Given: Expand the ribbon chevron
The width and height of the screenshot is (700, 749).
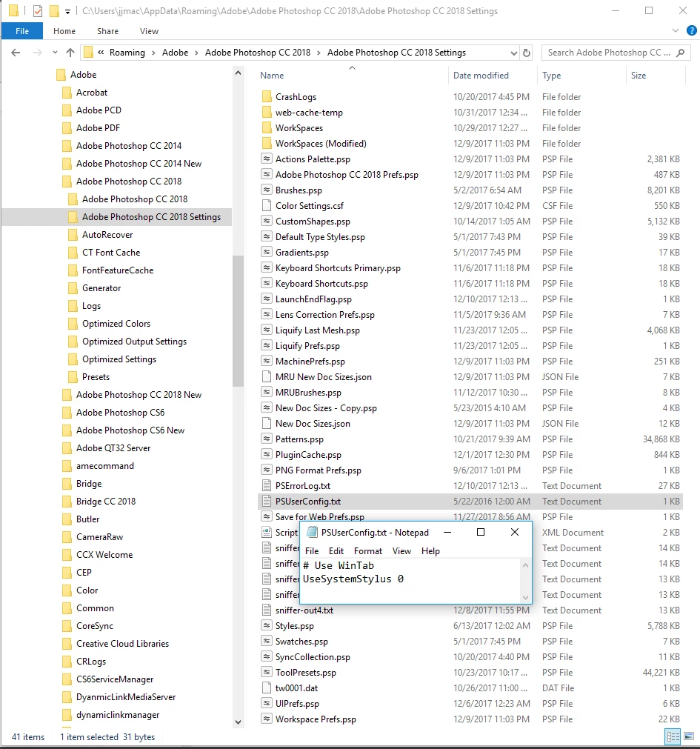Looking at the screenshot, I should pyautogui.click(x=675, y=30).
